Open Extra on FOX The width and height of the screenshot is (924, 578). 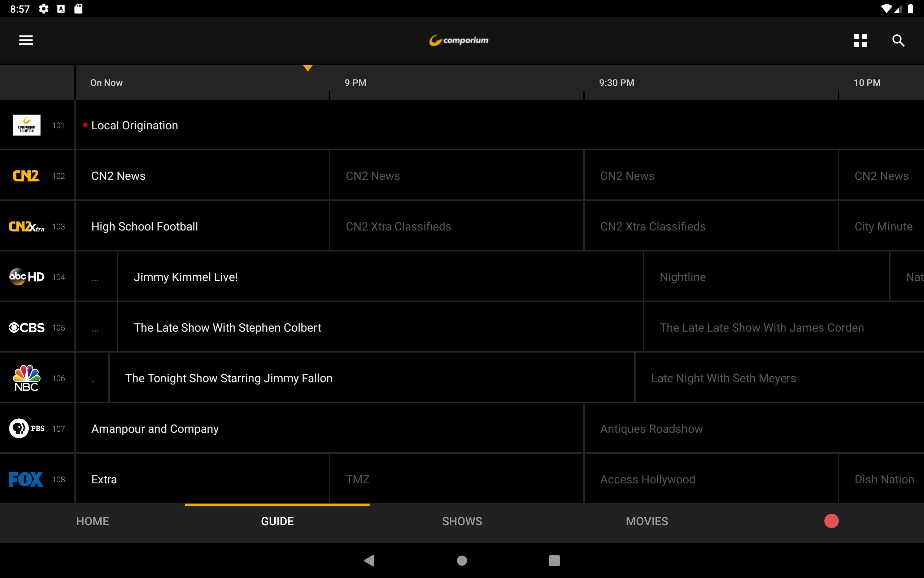pyautogui.click(x=202, y=479)
